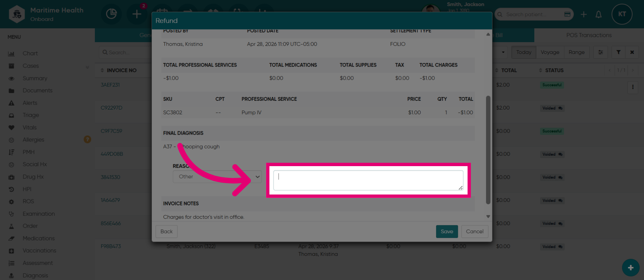Select the Today filter tab

pyautogui.click(x=524, y=52)
